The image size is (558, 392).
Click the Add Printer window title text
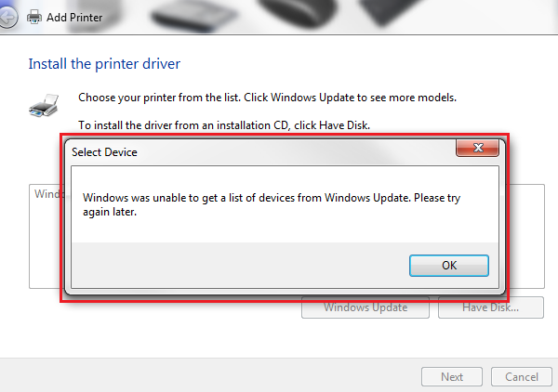(x=74, y=18)
